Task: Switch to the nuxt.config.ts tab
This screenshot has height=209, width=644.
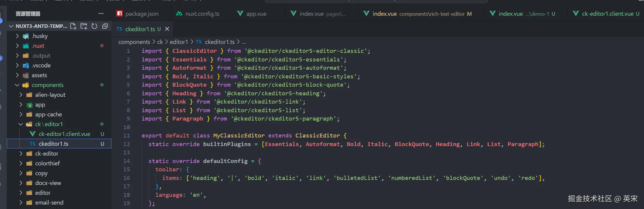Action: (x=202, y=14)
